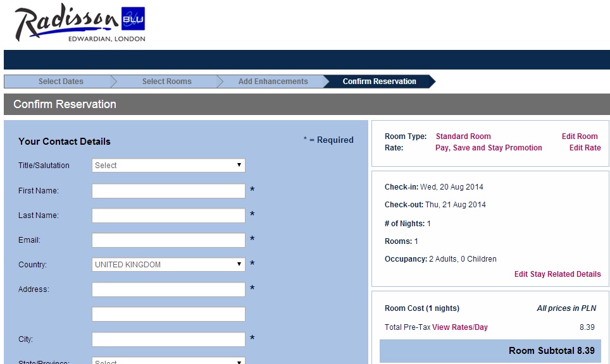Go to the Add Enhancements step

[273, 81]
